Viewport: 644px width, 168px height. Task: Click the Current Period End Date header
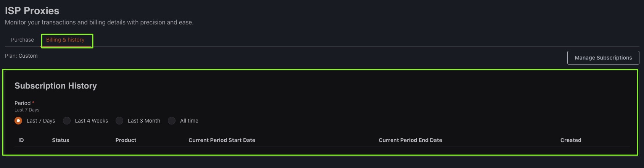pos(410,140)
